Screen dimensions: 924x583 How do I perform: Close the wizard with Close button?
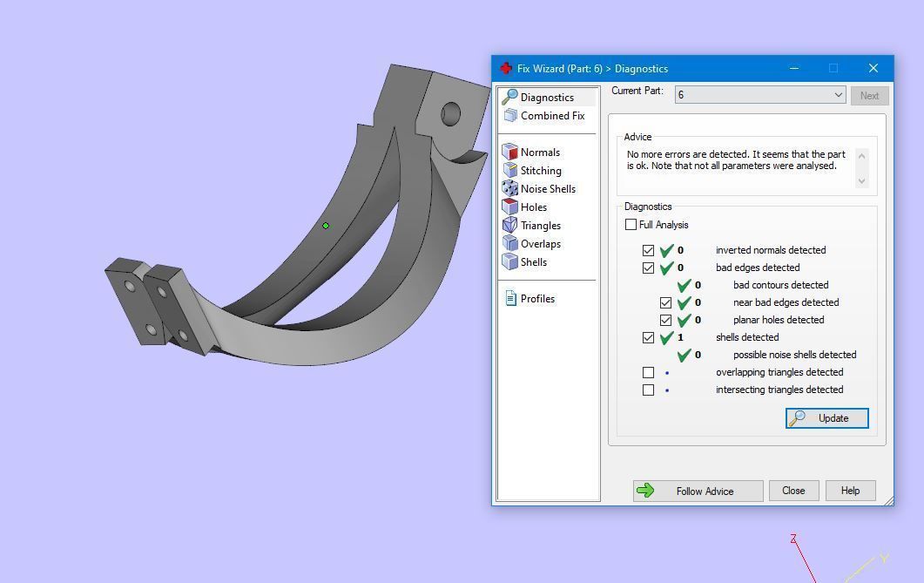tap(793, 491)
